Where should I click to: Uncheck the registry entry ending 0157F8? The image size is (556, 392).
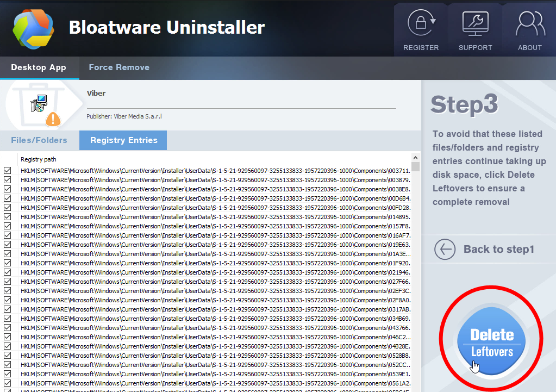pos(7,226)
